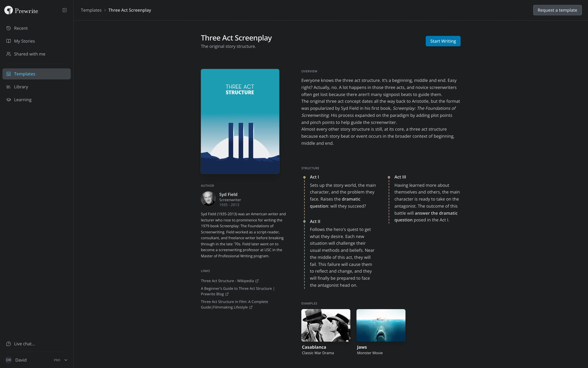The width and height of the screenshot is (588, 368).
Task: Click the Act III timeline marker dot
Action: pos(389,177)
